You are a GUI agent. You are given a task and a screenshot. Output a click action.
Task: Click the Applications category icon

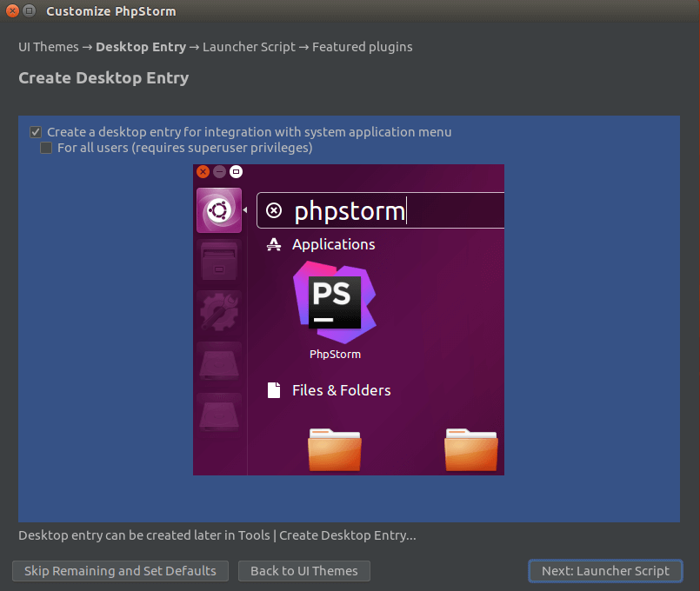(x=274, y=245)
